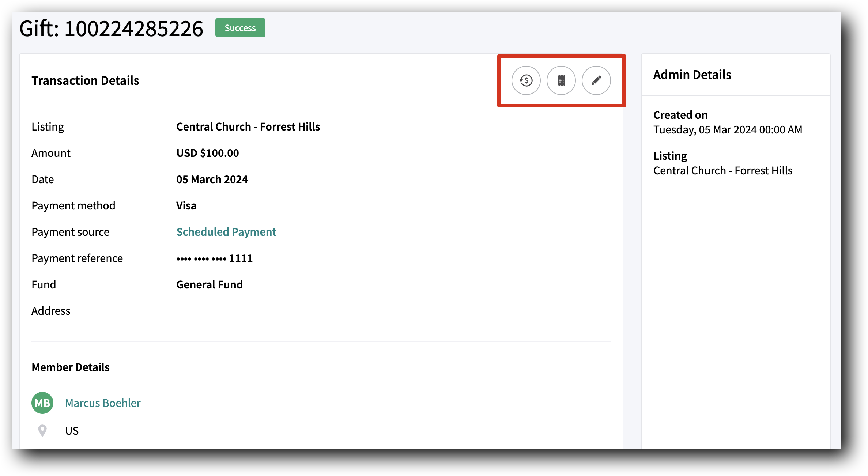Select the dollar-refresh icon in the toolbar
Viewport: 868px width, 476px height.
pos(526,81)
